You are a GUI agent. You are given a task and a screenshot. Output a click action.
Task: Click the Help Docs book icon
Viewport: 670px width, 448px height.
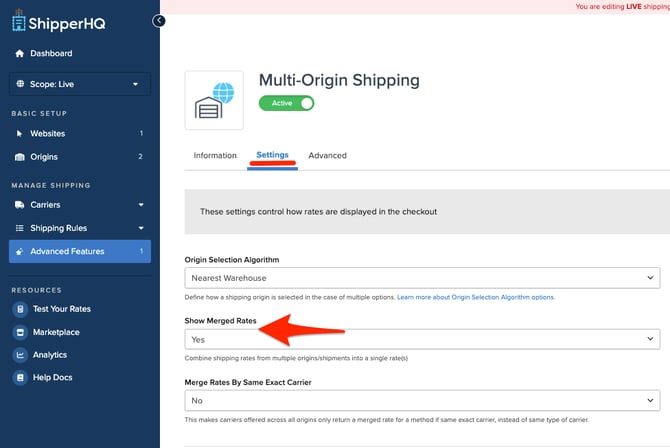[x=19, y=378]
